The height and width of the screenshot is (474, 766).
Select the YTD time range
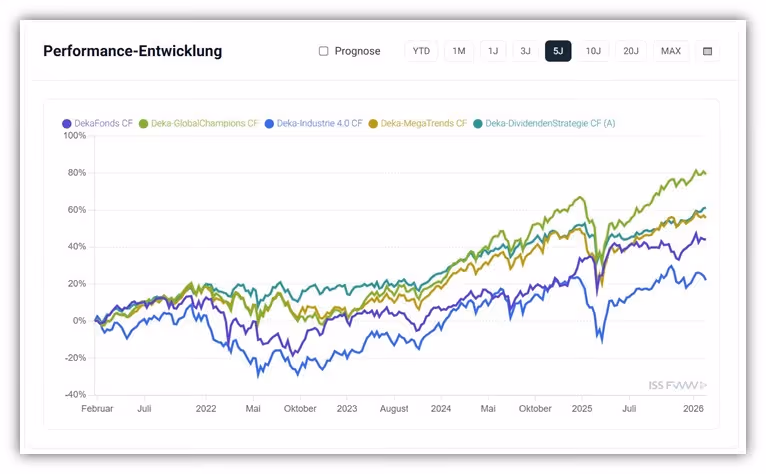pyautogui.click(x=421, y=51)
